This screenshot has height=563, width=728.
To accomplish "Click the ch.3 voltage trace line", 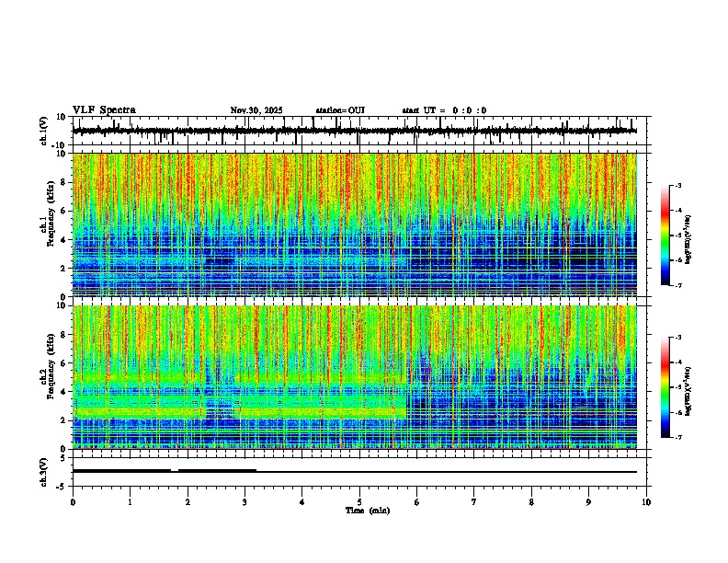I will click(x=355, y=472).
